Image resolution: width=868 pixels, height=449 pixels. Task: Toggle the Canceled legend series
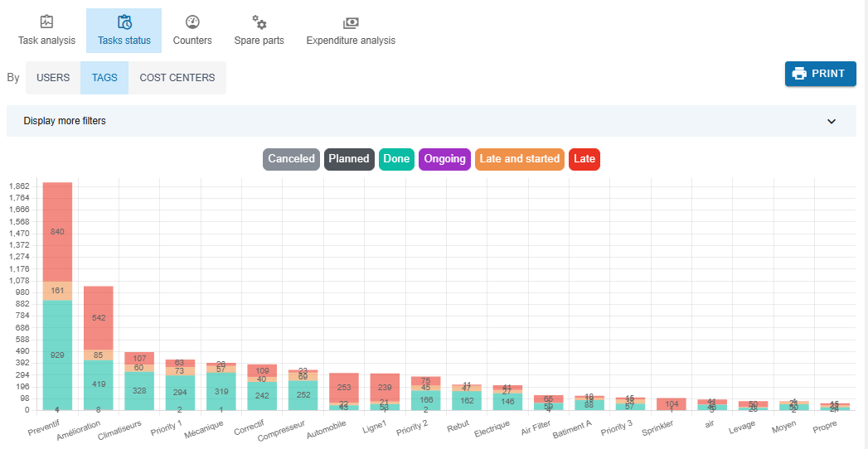[291, 159]
